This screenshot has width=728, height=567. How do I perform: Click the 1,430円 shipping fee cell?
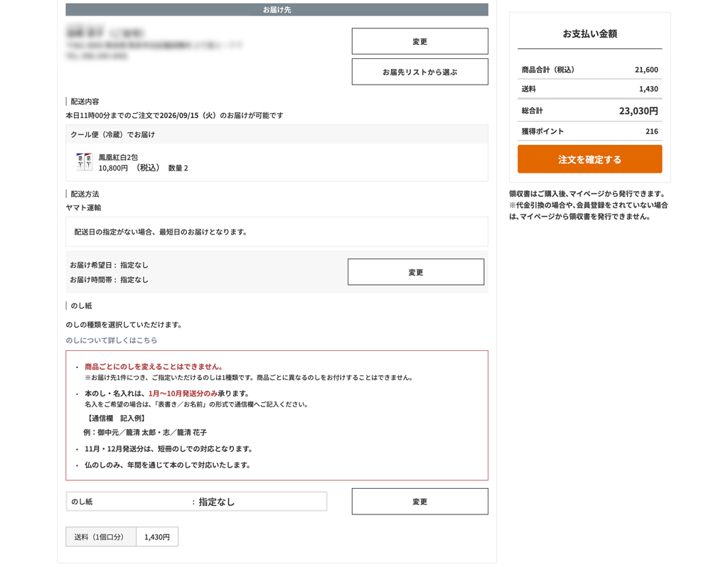pyautogui.click(x=157, y=537)
